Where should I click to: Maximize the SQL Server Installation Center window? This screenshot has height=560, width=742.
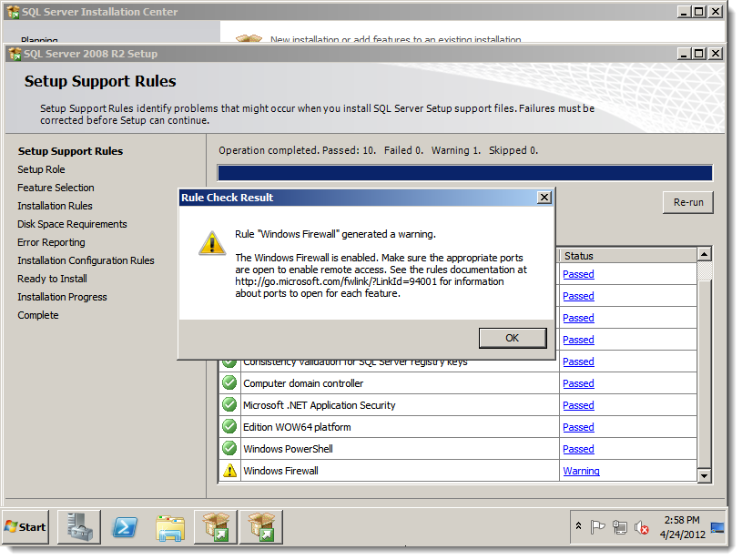click(x=699, y=11)
